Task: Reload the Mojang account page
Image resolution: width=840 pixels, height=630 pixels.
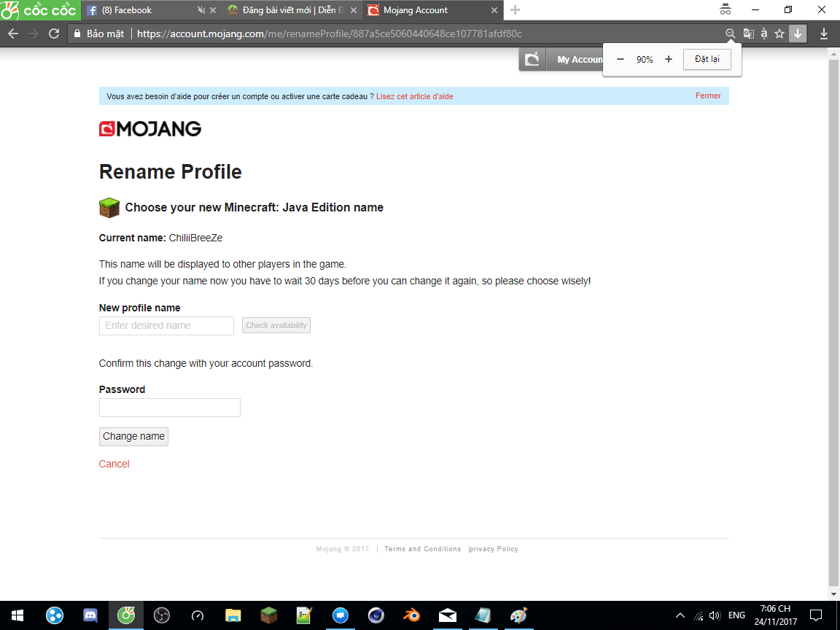Action: pyautogui.click(x=53, y=34)
